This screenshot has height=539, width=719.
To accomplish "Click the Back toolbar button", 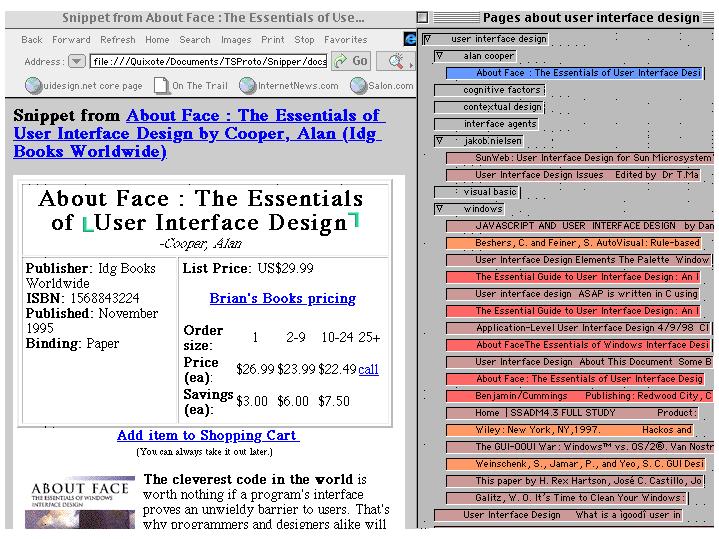I will (32, 40).
